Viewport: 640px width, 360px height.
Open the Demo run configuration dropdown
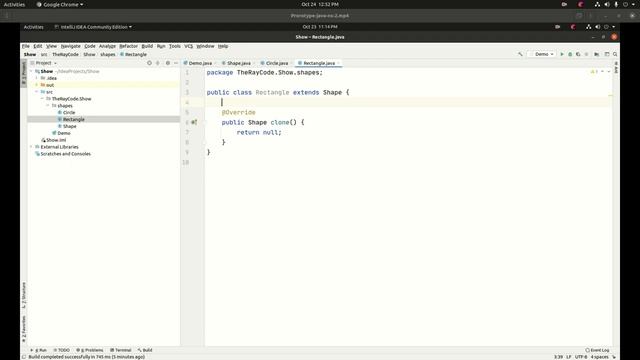click(542, 54)
